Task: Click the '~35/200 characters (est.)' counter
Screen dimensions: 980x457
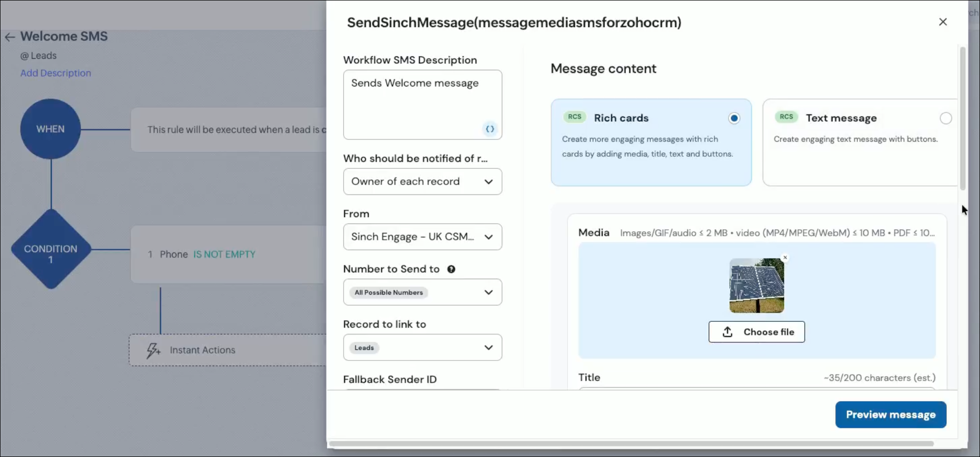Action: click(x=879, y=378)
